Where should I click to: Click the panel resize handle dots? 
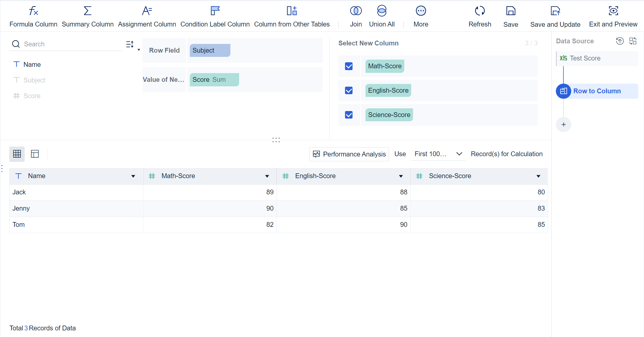pos(276,140)
